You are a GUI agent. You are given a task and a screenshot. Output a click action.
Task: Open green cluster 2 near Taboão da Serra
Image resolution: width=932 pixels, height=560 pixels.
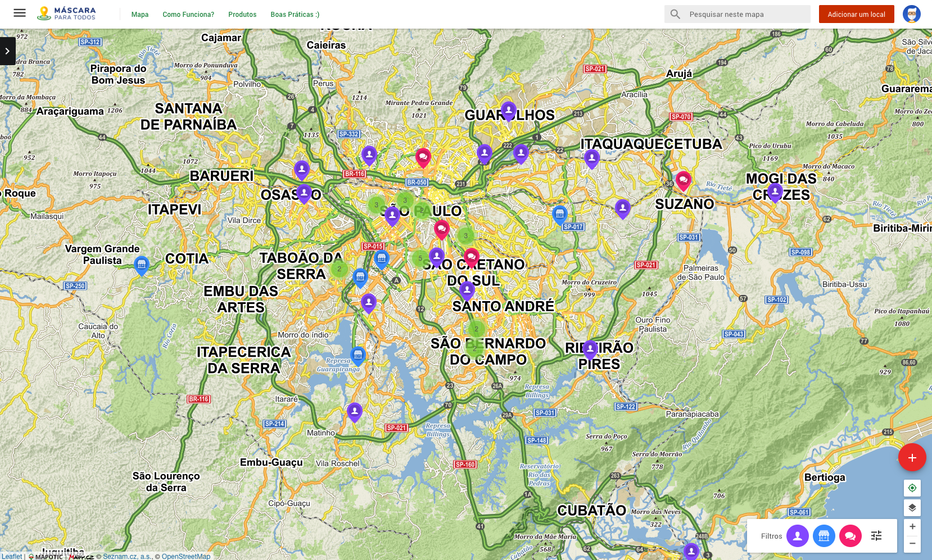coord(339,269)
